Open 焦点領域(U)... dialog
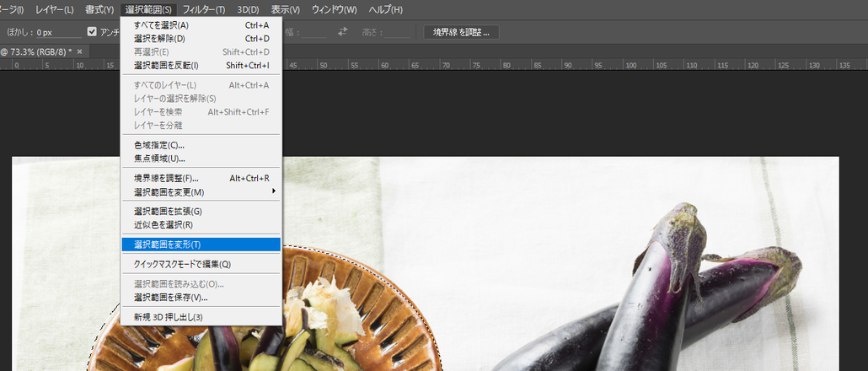 pyautogui.click(x=201, y=159)
